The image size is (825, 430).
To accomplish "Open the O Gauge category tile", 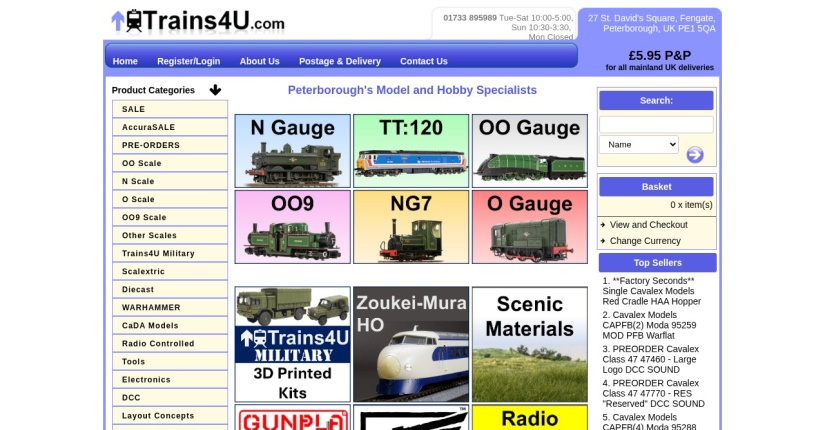I will coord(530,227).
